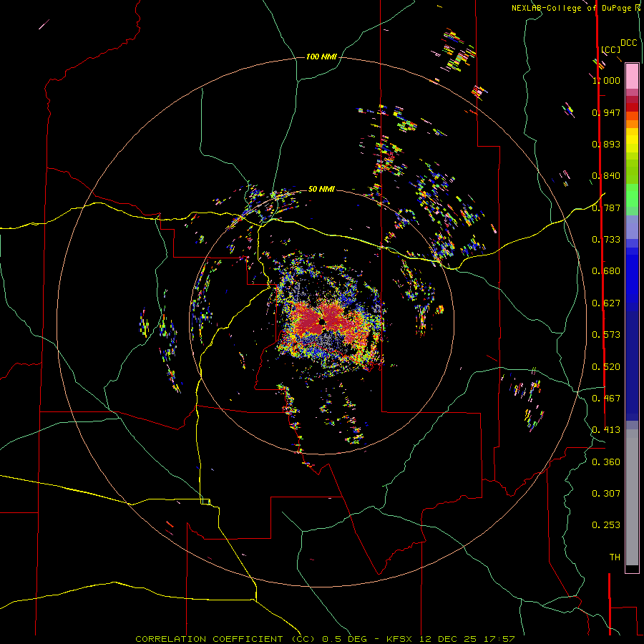Click the 0.413 value on the CC scale
The height and width of the screenshot is (644, 644).
pos(606,430)
